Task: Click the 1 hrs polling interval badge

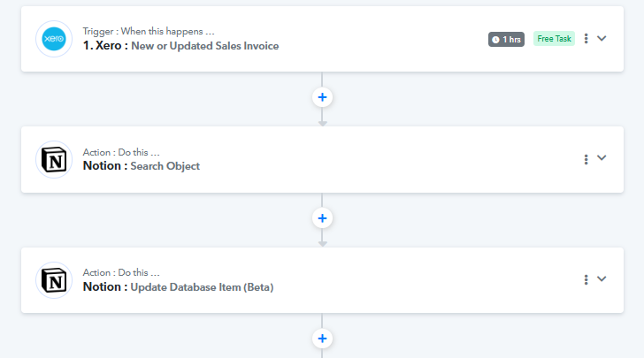Action: click(x=506, y=40)
